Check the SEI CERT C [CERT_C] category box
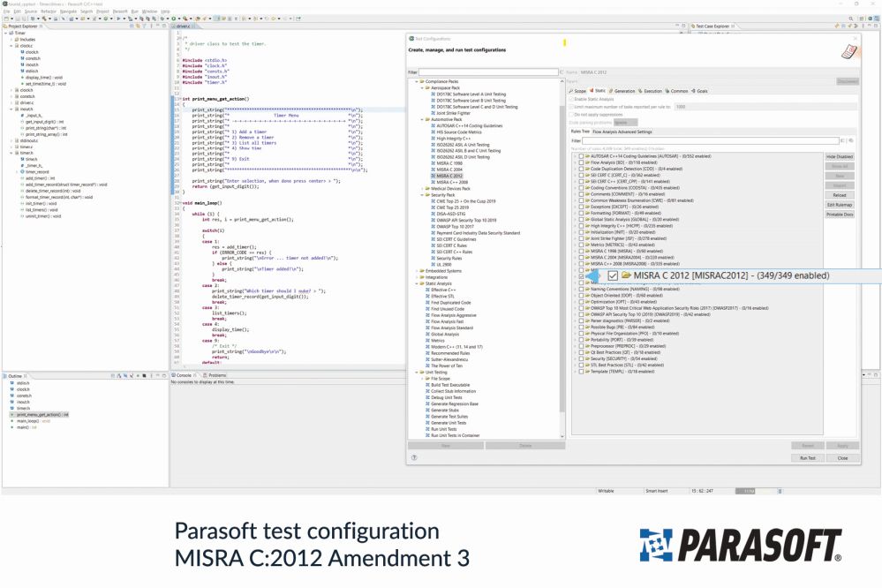 coord(580,175)
